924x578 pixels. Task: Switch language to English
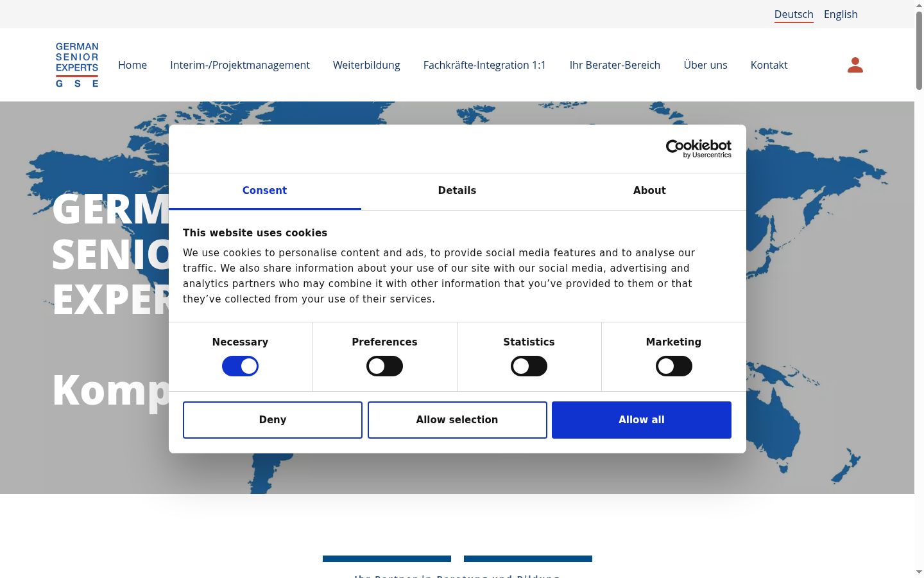841,14
